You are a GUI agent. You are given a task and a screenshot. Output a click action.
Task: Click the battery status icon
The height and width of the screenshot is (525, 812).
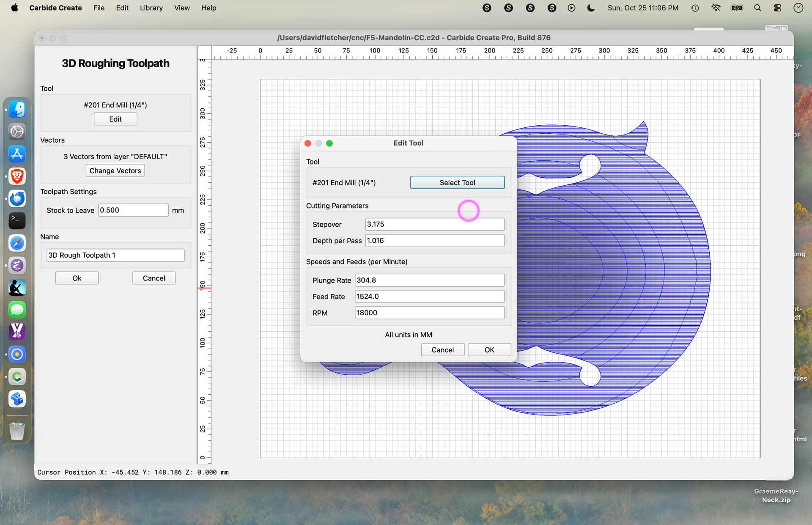point(737,8)
